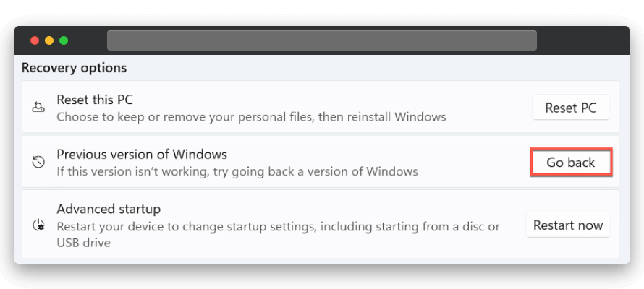
Task: Close the window with the red button
Action: (34, 40)
